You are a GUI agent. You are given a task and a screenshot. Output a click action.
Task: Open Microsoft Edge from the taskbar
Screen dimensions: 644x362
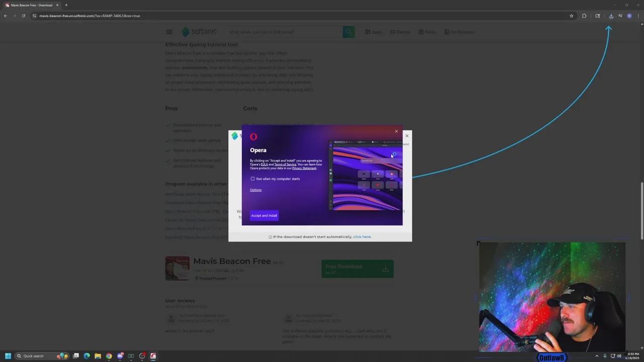click(x=87, y=356)
